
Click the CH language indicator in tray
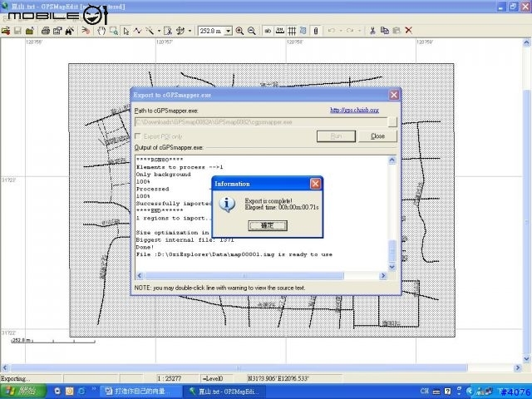point(425,392)
